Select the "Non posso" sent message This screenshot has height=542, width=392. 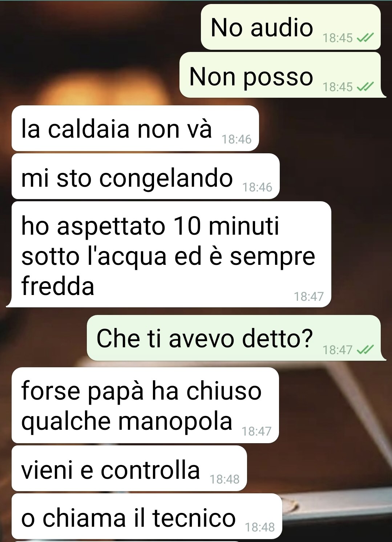coord(280,75)
